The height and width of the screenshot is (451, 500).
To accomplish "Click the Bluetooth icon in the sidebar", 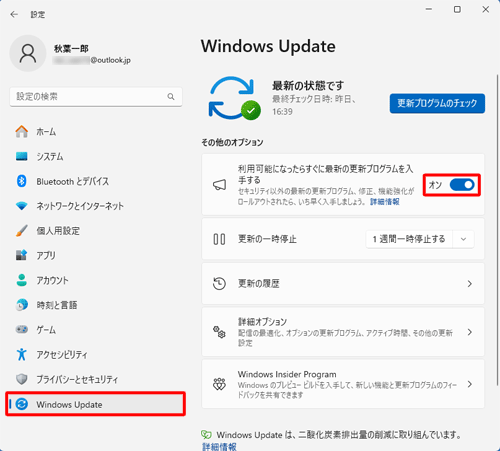I will click(x=22, y=181).
